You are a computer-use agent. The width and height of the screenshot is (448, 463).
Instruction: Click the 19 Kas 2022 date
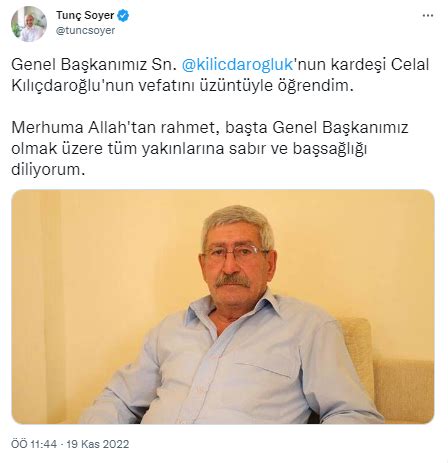(x=98, y=444)
